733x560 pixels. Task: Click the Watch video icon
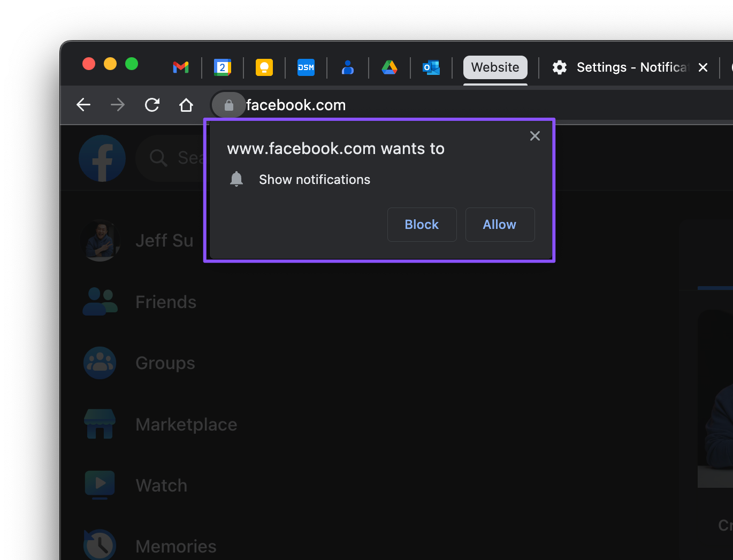pyautogui.click(x=100, y=485)
